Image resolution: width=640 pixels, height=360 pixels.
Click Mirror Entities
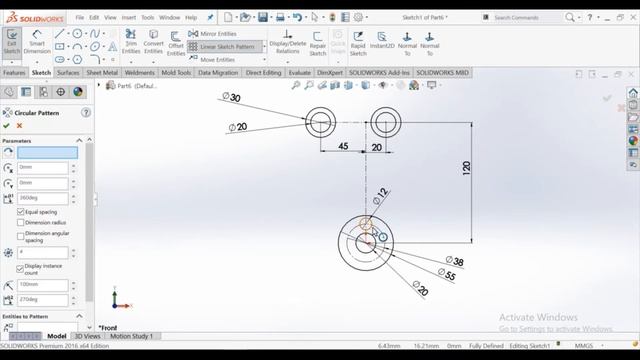[x=212, y=34]
